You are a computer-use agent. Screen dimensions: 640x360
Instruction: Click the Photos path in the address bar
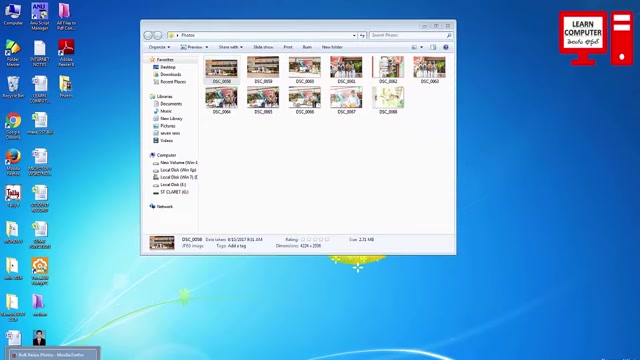188,36
